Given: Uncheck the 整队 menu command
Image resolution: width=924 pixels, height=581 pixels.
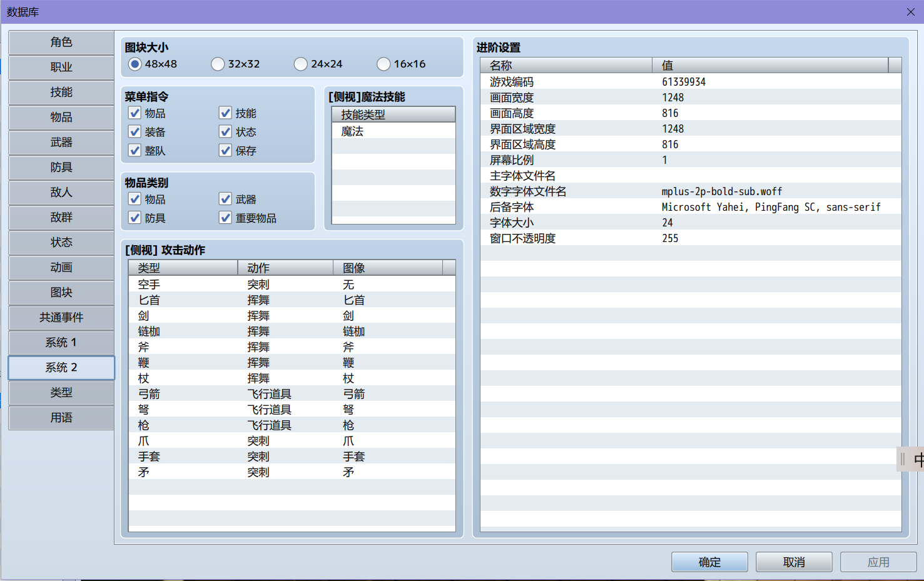Looking at the screenshot, I should coord(135,150).
